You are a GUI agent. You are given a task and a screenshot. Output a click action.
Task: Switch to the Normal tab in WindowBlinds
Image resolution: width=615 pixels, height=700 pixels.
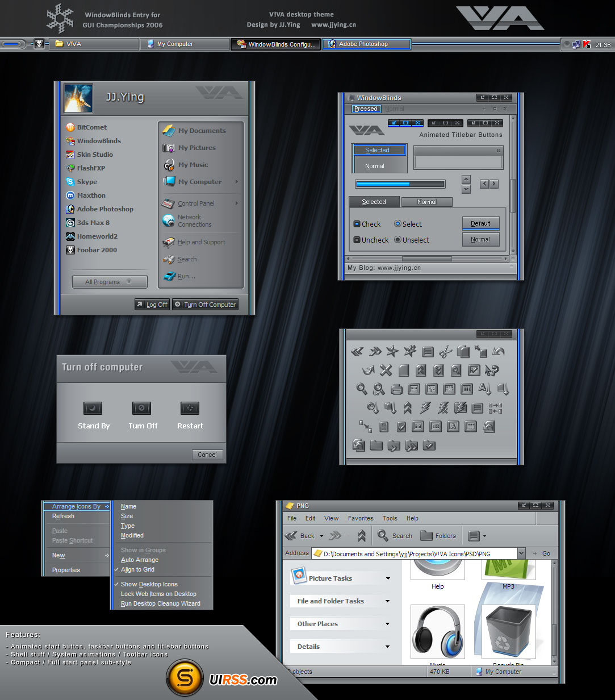tap(427, 202)
